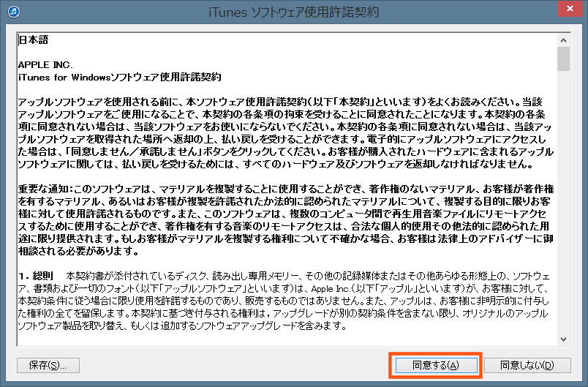Click the APPLE INC. line of text
The image size is (588, 387).
pos(45,64)
